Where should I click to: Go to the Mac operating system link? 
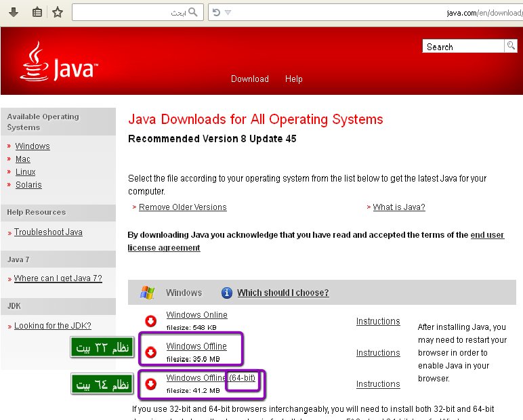(23, 159)
